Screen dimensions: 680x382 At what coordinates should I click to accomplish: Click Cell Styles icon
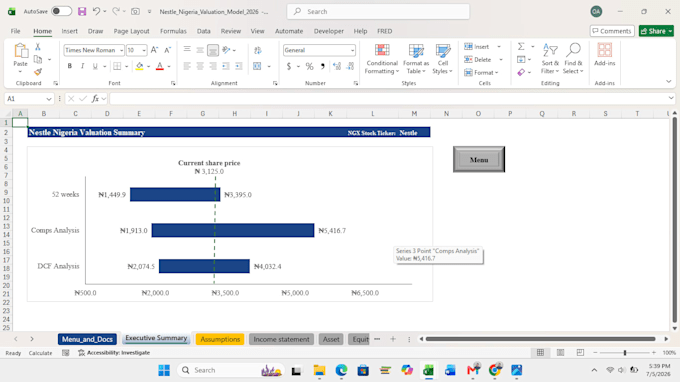[x=442, y=51]
